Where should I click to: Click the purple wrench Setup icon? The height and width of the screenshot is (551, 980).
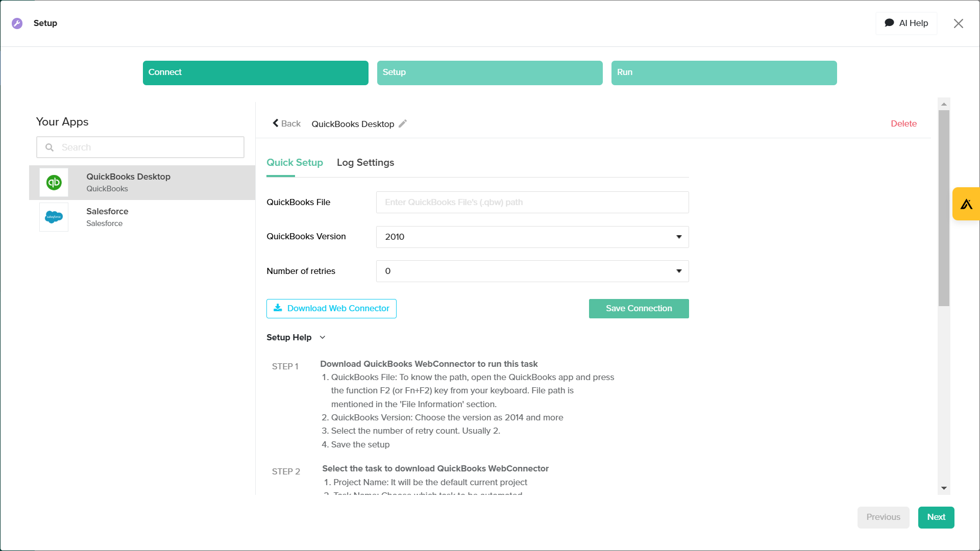[x=17, y=23]
